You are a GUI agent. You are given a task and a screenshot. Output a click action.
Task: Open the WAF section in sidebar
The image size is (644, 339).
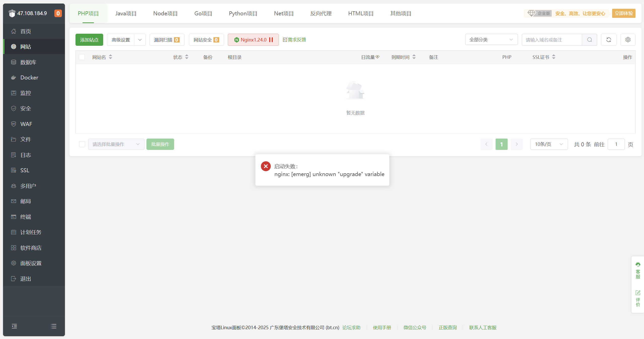pos(34,124)
